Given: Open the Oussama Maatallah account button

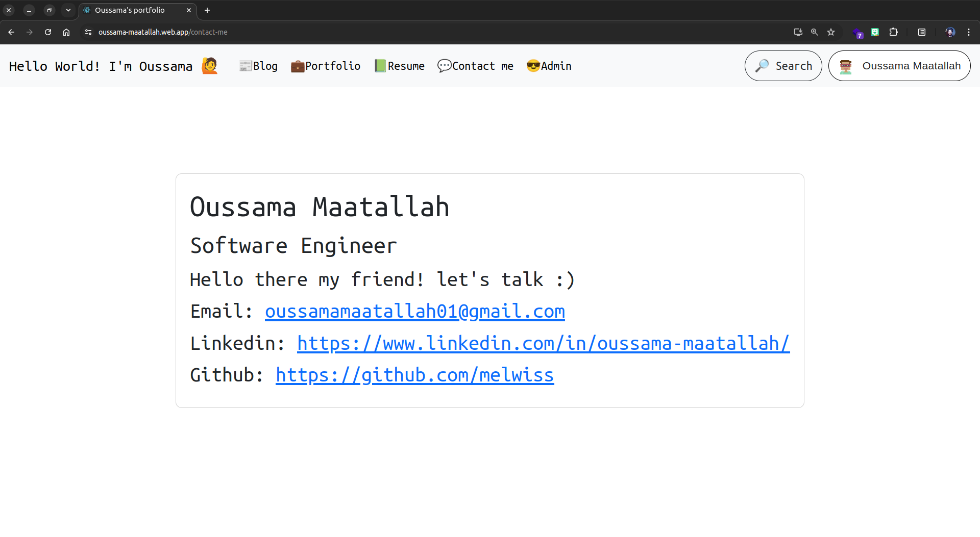Looking at the screenshot, I should click(899, 66).
